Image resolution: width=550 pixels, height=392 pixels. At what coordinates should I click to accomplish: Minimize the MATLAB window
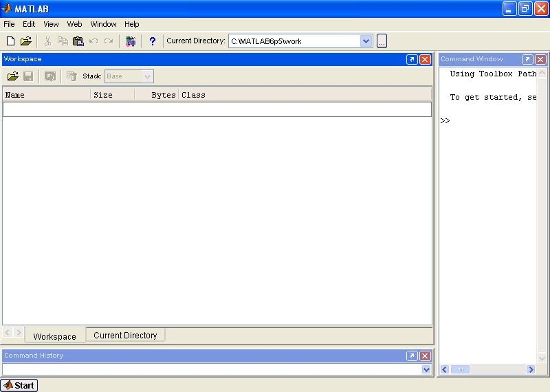pos(509,9)
